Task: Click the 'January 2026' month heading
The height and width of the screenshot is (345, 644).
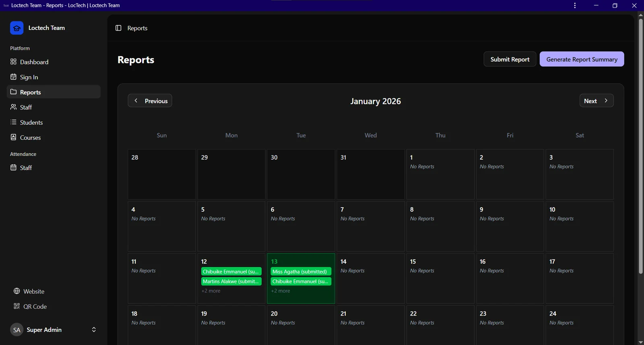Action: [376, 101]
